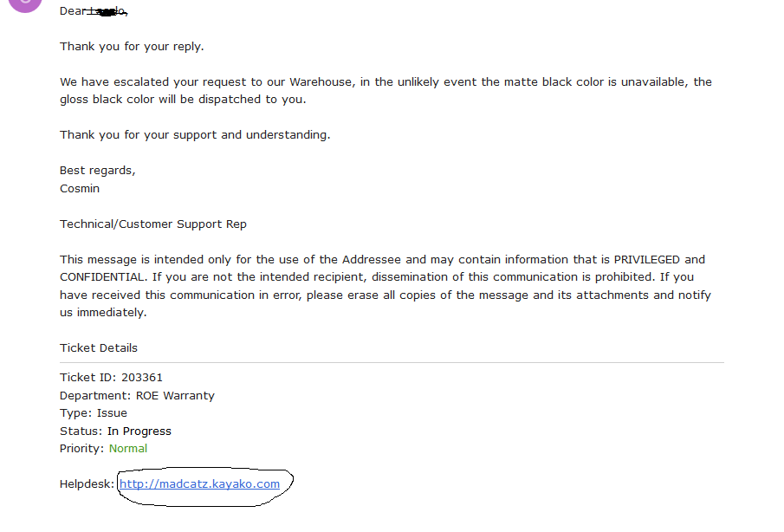The width and height of the screenshot is (784, 532).
Task: Click the word PRIVILEGED in the disclaimer
Action: pyautogui.click(x=646, y=259)
